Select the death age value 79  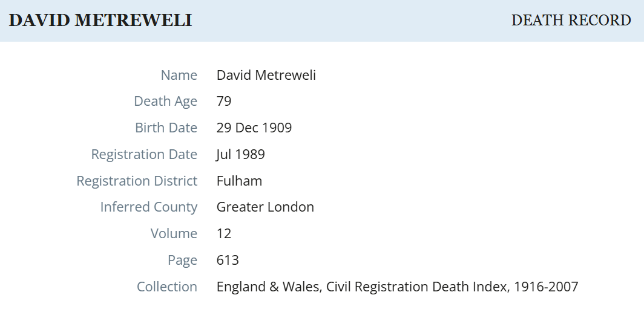point(224,102)
